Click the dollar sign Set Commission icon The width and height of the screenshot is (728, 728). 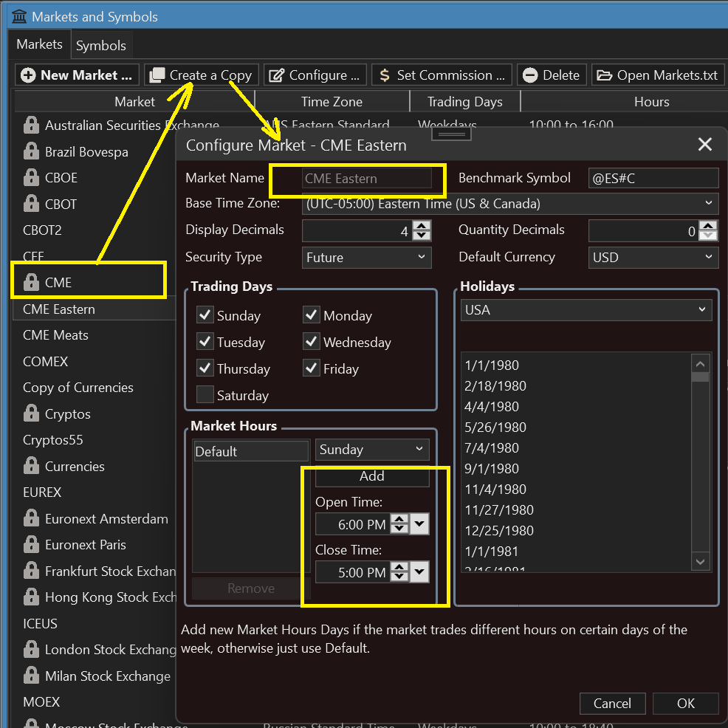tap(385, 75)
